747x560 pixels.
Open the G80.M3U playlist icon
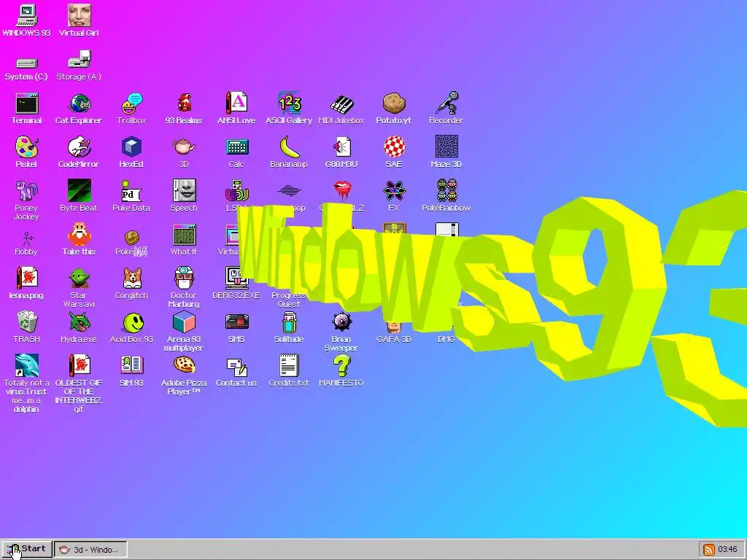(341, 147)
